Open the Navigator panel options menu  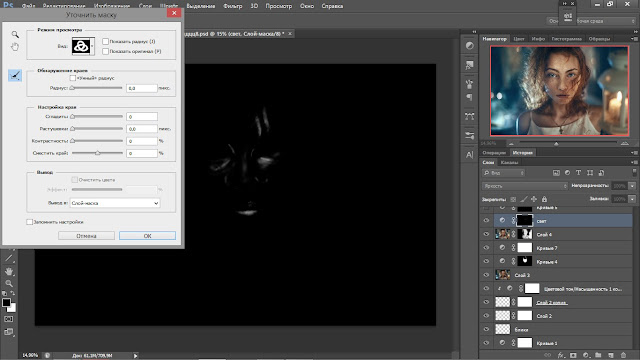click(634, 39)
